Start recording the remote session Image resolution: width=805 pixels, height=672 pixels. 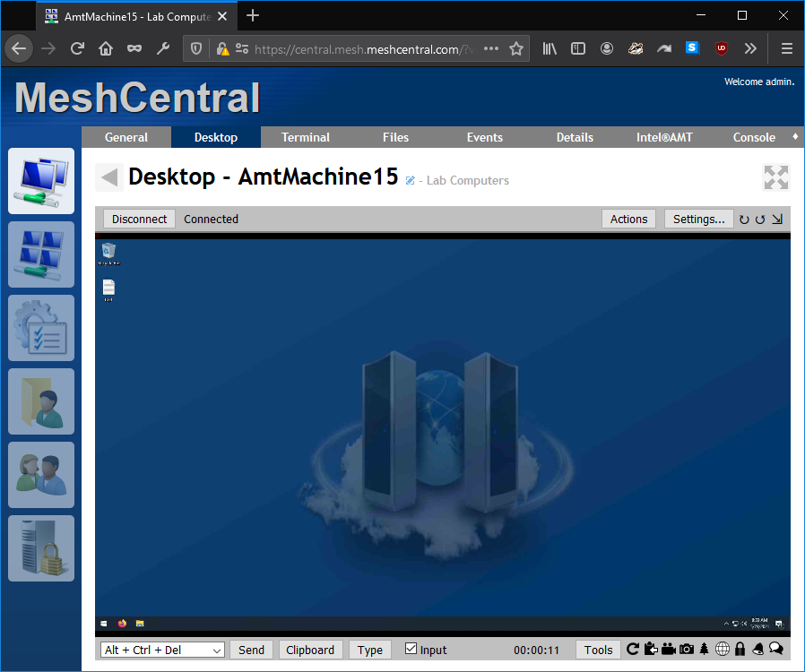point(668,649)
